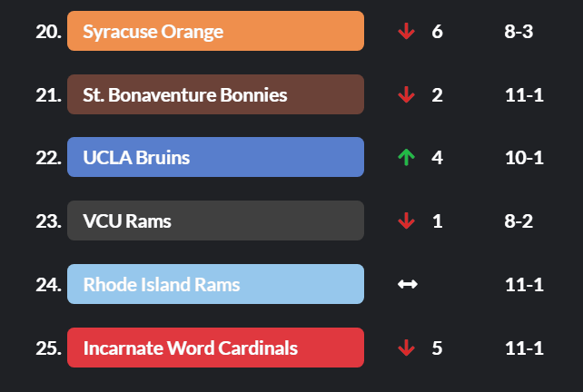Viewport: 583px width, 392px height.
Task: Open the Syracuse Orange team label
Action: (x=215, y=31)
